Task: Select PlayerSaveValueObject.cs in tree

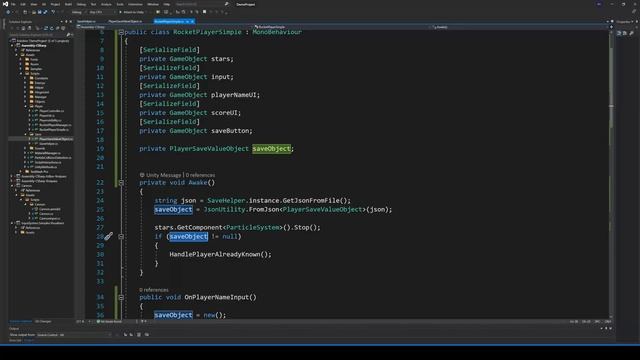Action: click(x=56, y=139)
